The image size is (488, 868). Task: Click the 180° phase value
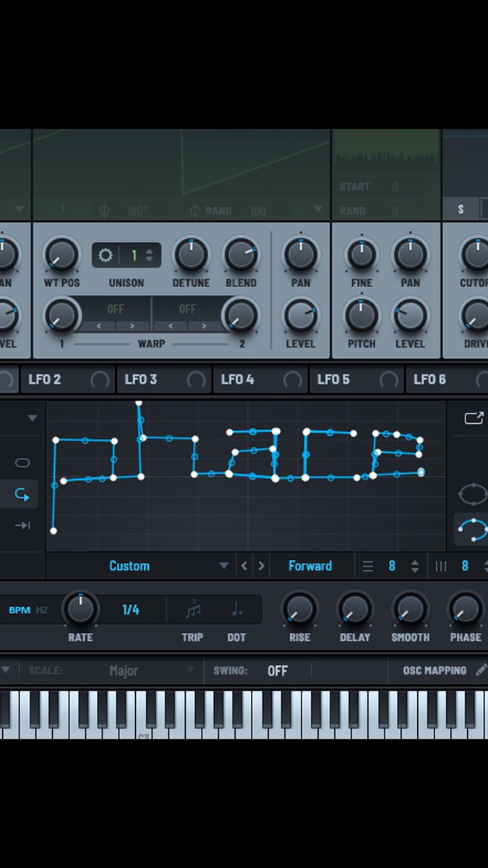point(137,211)
